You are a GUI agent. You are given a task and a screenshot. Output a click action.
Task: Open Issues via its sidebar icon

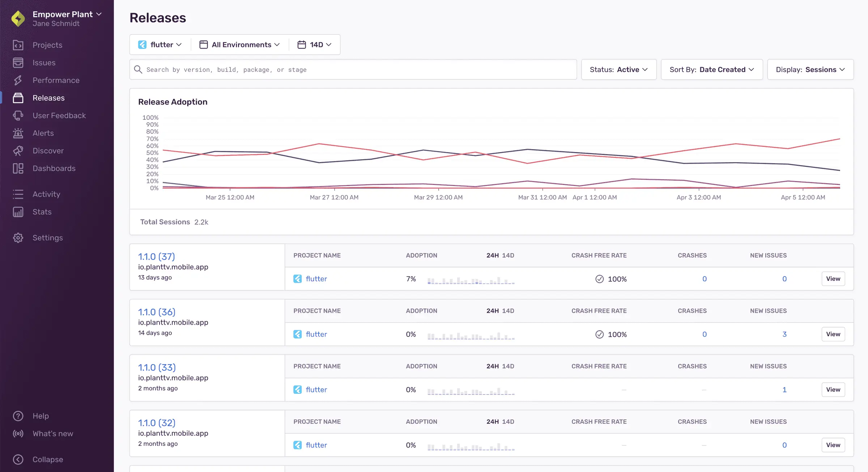pyautogui.click(x=18, y=63)
